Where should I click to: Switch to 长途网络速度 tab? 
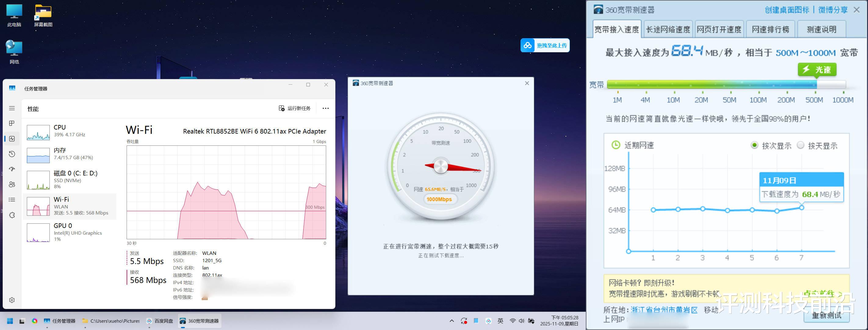pyautogui.click(x=668, y=30)
